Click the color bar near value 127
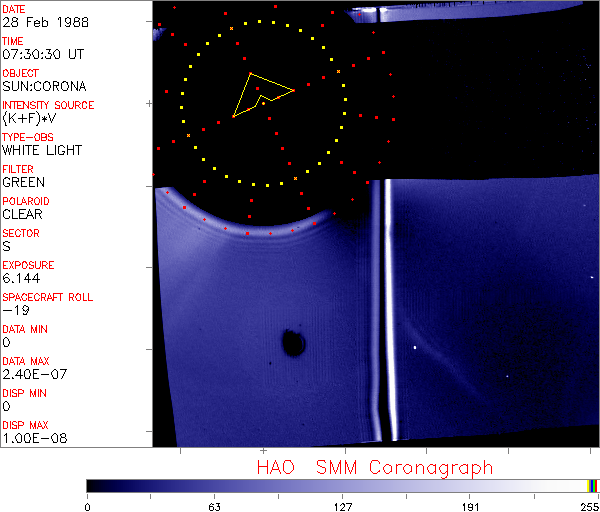Image resolution: width=600 pixels, height=512 pixels. pos(342,485)
